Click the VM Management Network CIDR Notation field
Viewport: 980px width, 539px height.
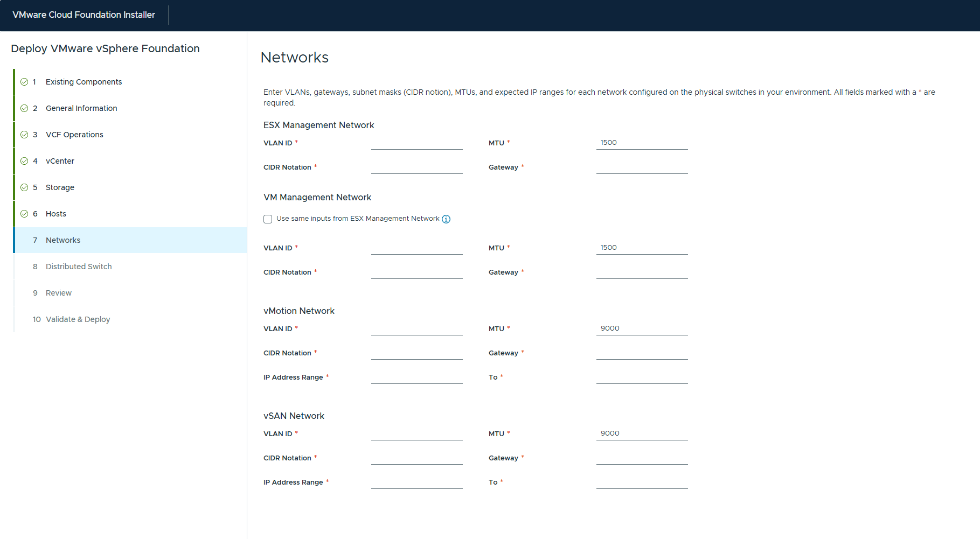pos(416,272)
